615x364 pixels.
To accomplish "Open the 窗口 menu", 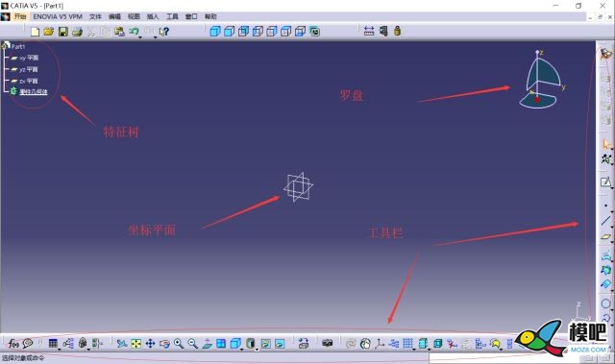I will coord(191,16).
